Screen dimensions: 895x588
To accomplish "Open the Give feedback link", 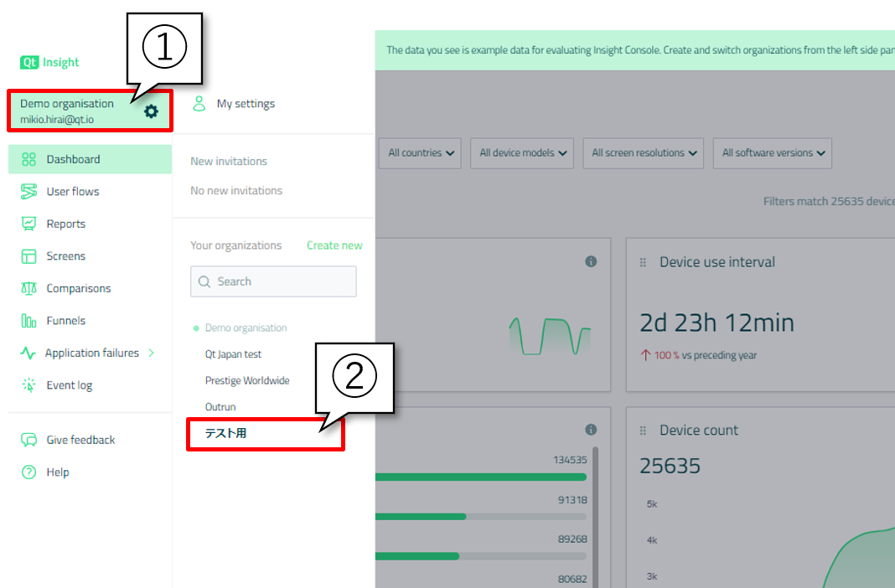I will [x=80, y=440].
